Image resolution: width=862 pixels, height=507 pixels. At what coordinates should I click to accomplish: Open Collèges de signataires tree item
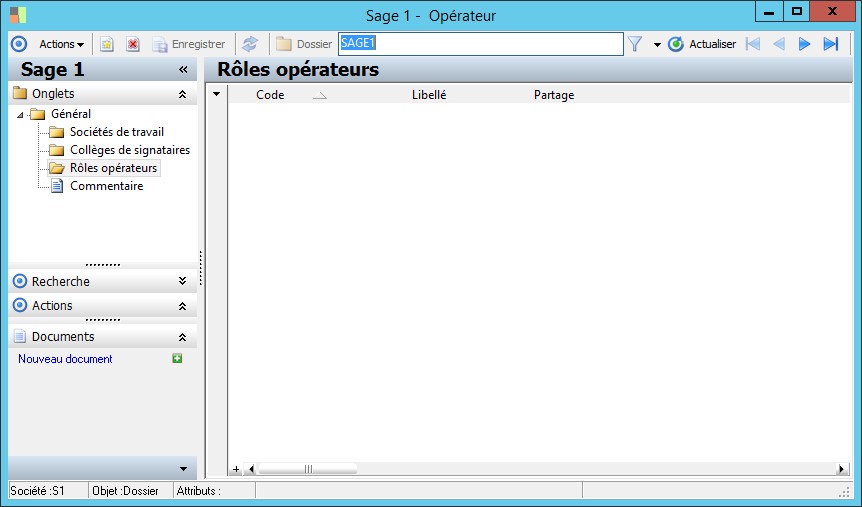(x=130, y=150)
